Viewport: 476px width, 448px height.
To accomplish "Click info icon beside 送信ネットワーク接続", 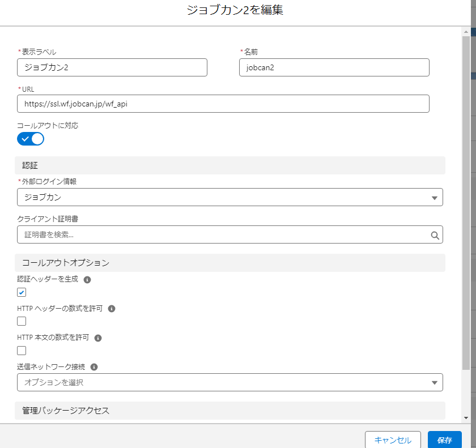I will (94, 367).
